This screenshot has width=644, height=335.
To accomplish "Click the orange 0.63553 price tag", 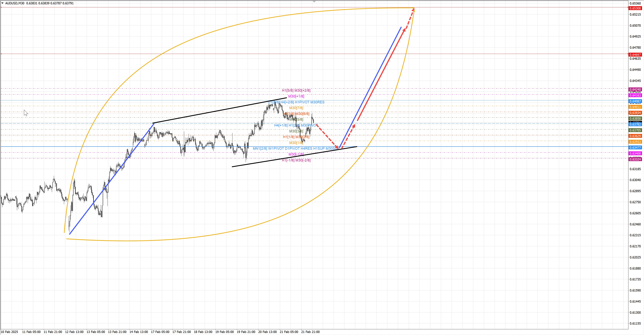I will [635, 142].
